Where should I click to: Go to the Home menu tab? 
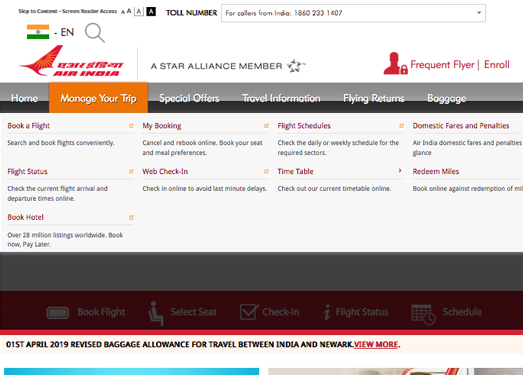click(24, 98)
